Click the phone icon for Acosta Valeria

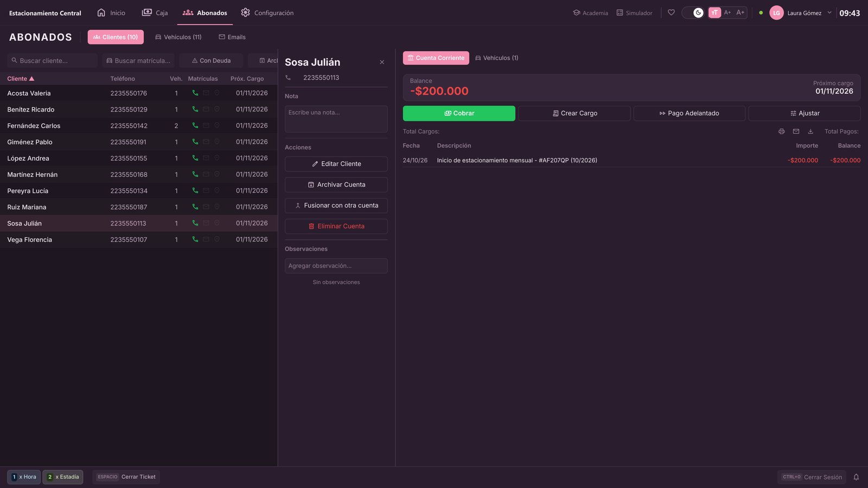[x=195, y=93]
